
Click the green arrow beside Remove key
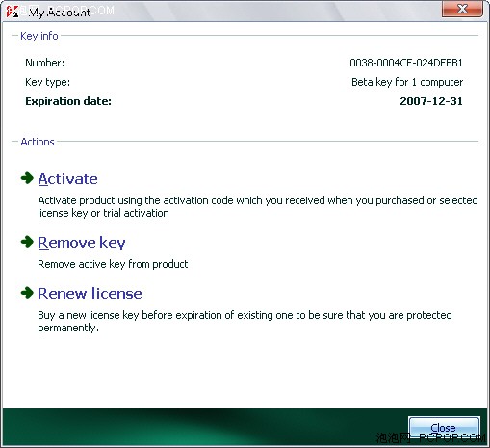click(x=27, y=242)
